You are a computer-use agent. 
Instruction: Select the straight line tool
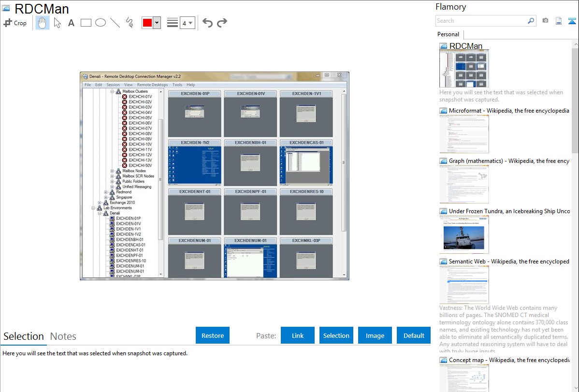(x=115, y=23)
